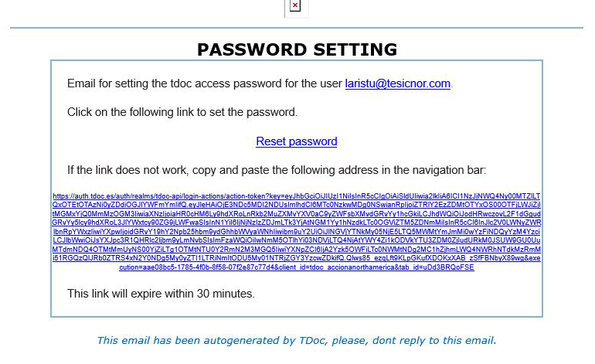Viewport: 595px width, 364px height.
Task: Click the URL line beginning with GRvYy5lcy9hdXRoL3JlY
Action: (x=297, y=223)
